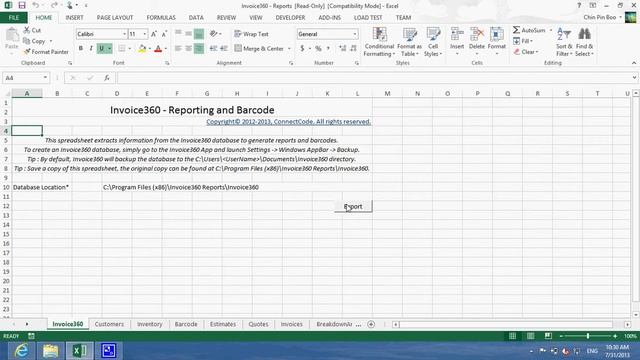Click the Report button on the sheet
The height and width of the screenshot is (360, 640).
point(353,207)
